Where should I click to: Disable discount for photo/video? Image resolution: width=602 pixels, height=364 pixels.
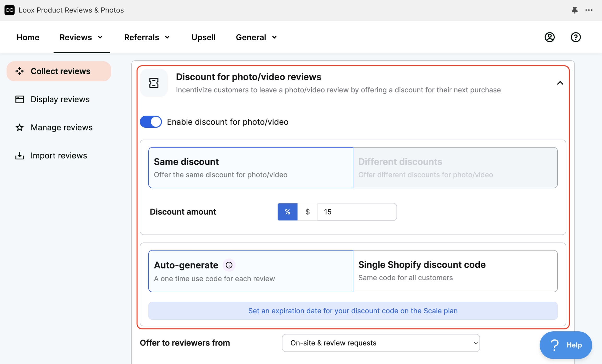pos(150,122)
